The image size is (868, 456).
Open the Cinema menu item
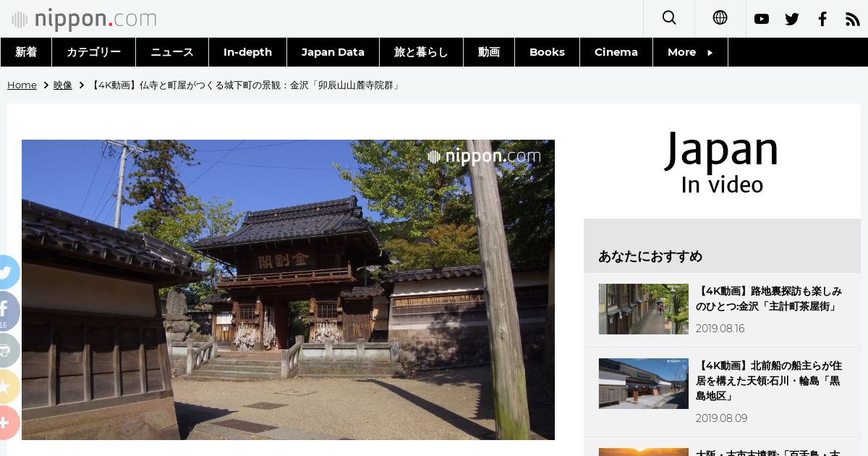[616, 52]
